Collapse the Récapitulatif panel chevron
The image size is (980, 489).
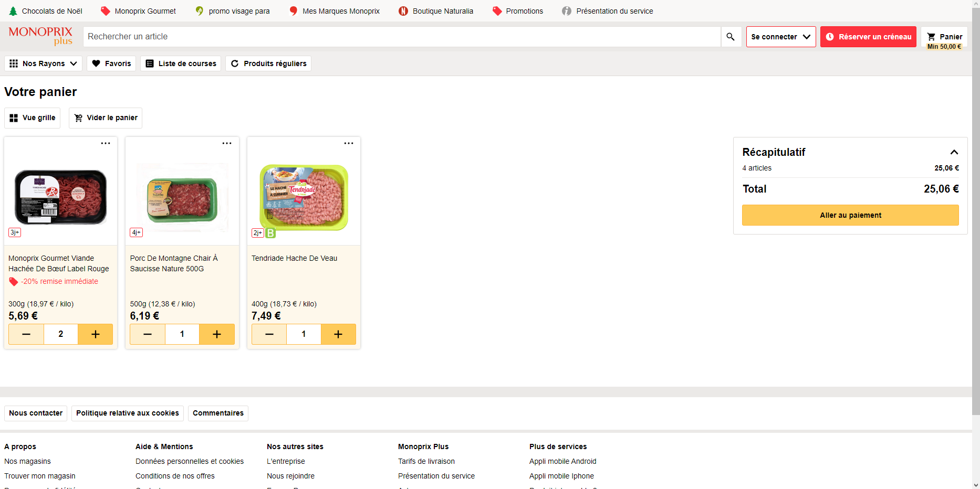coord(954,152)
